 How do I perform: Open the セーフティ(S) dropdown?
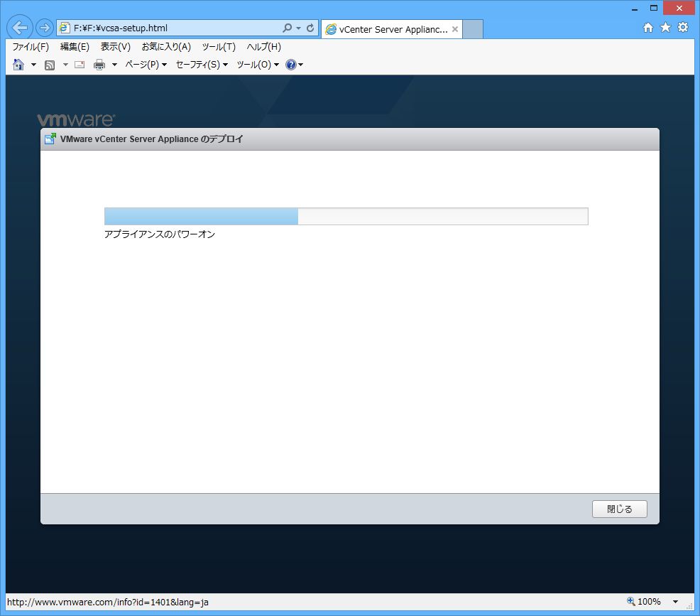click(x=202, y=65)
